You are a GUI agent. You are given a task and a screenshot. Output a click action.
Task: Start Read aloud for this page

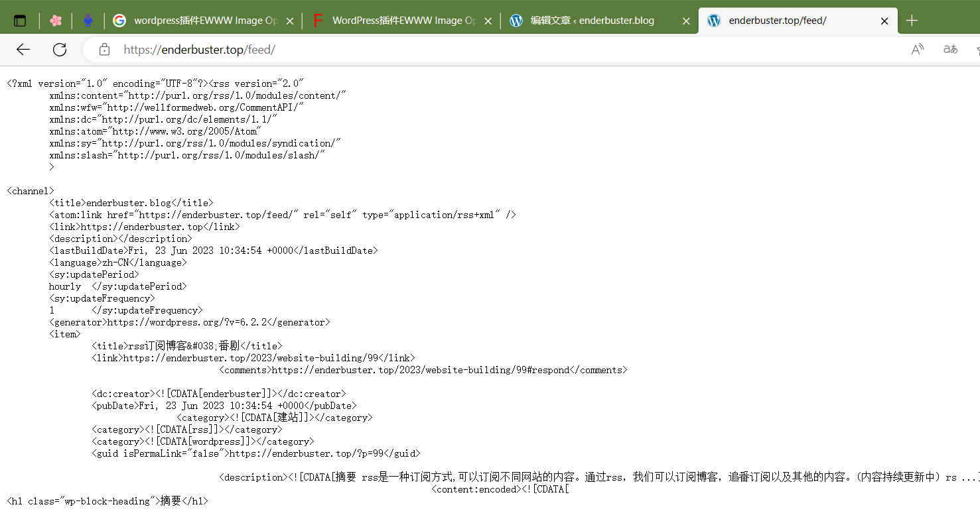click(x=918, y=49)
